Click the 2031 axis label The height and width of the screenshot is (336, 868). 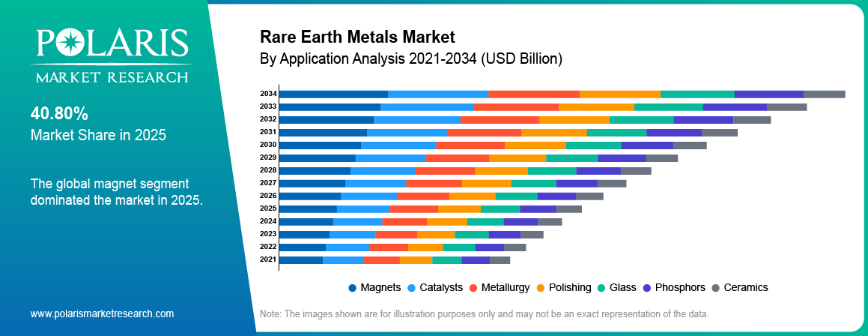click(268, 132)
